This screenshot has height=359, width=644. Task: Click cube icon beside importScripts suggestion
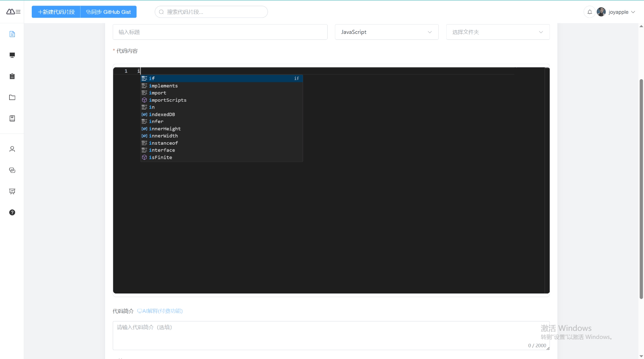(x=144, y=100)
